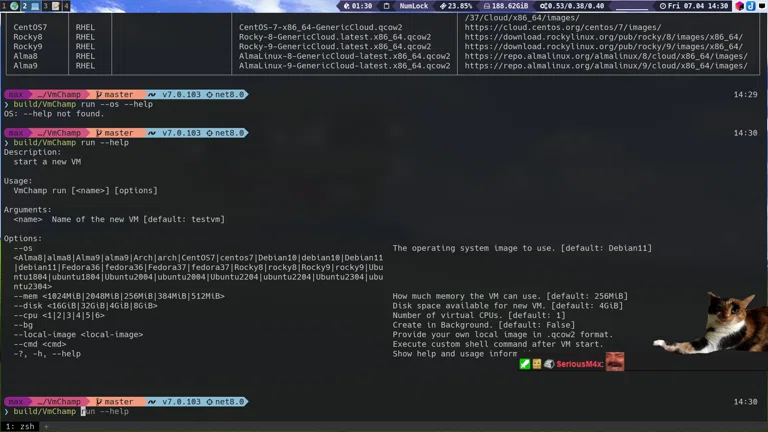Click the 01:30 timer widget
This screenshot has height=432, width=768.
[x=358, y=6]
